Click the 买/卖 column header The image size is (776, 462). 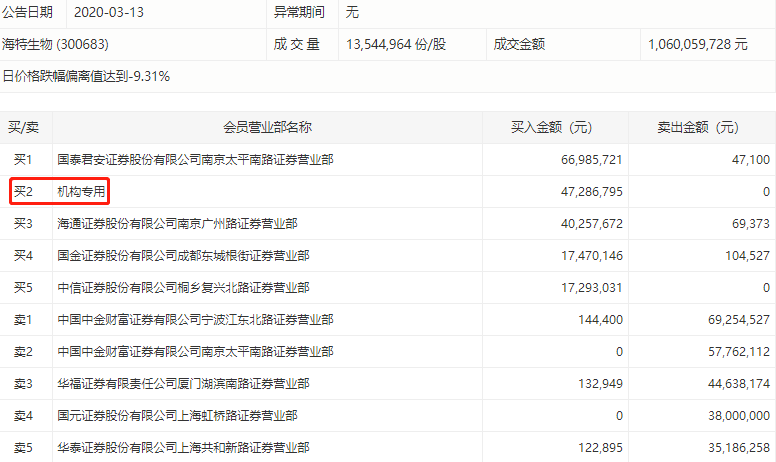(23, 127)
